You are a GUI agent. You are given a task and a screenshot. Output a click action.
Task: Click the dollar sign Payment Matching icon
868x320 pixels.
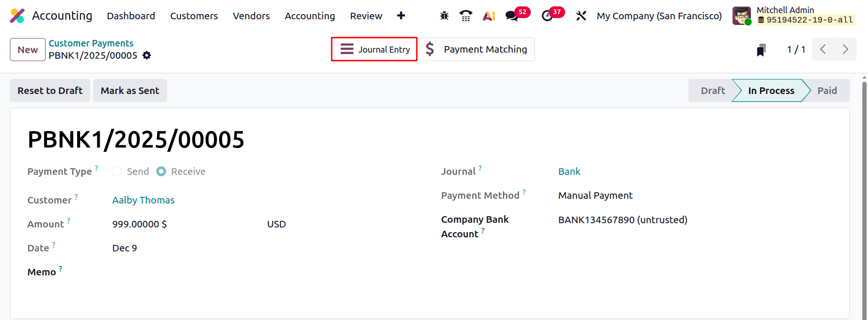[x=430, y=49]
